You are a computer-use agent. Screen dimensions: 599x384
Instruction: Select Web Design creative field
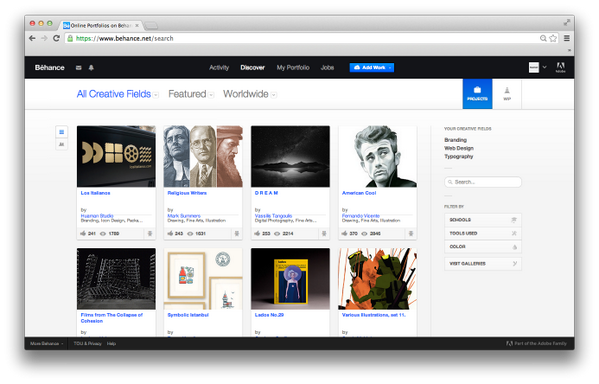(x=459, y=148)
